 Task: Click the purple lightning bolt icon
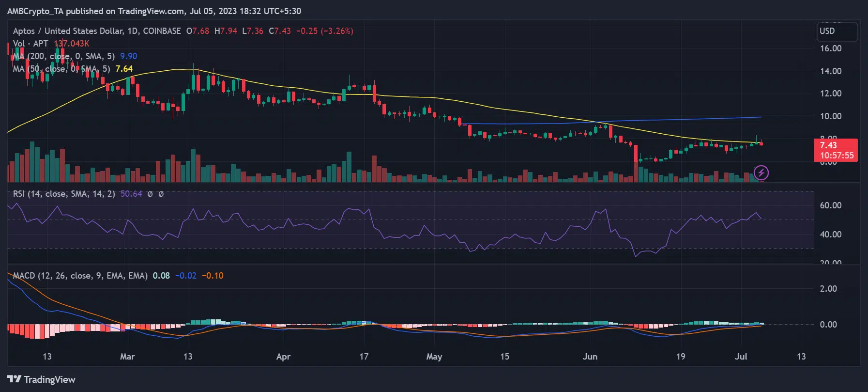tap(761, 172)
